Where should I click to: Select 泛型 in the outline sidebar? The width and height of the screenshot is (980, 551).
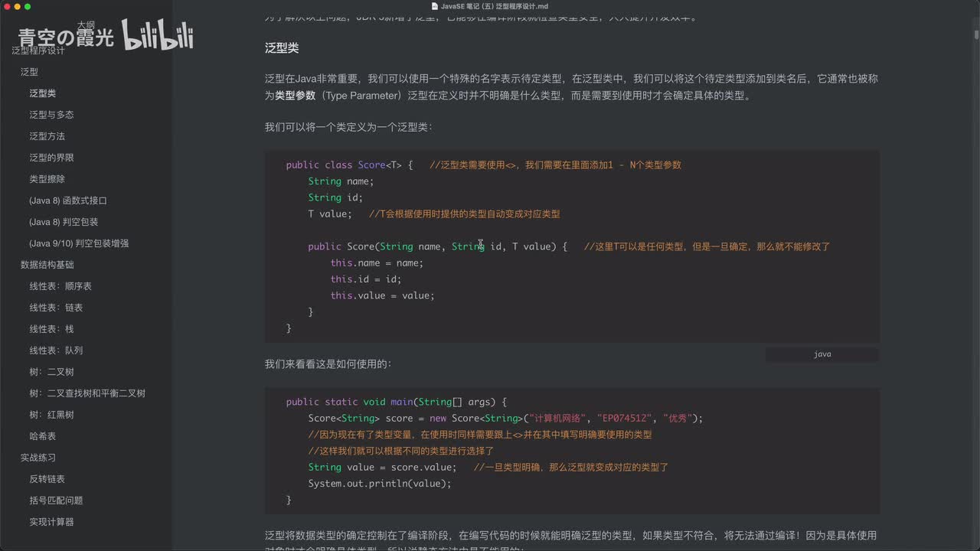(29, 72)
